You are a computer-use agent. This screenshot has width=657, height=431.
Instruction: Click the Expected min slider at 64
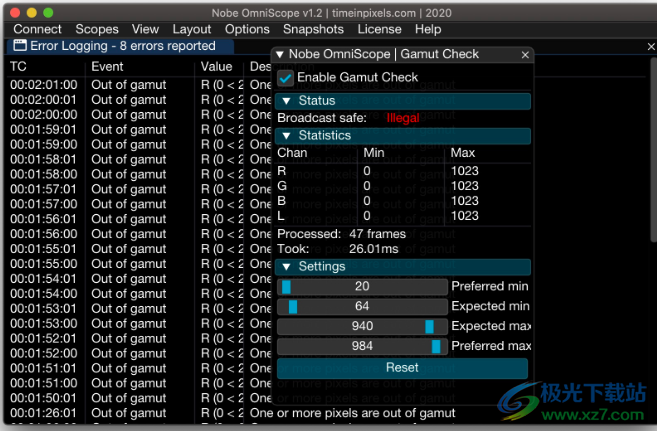(x=362, y=306)
